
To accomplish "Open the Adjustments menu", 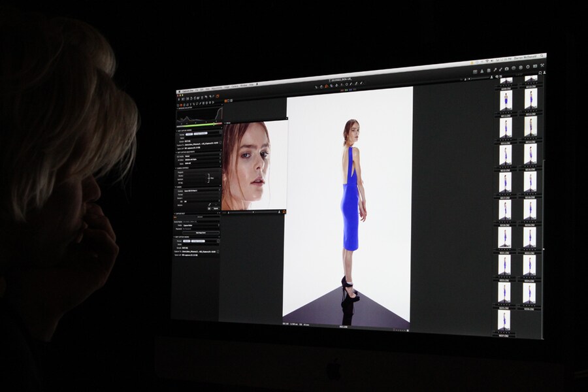I will click(x=217, y=88).
